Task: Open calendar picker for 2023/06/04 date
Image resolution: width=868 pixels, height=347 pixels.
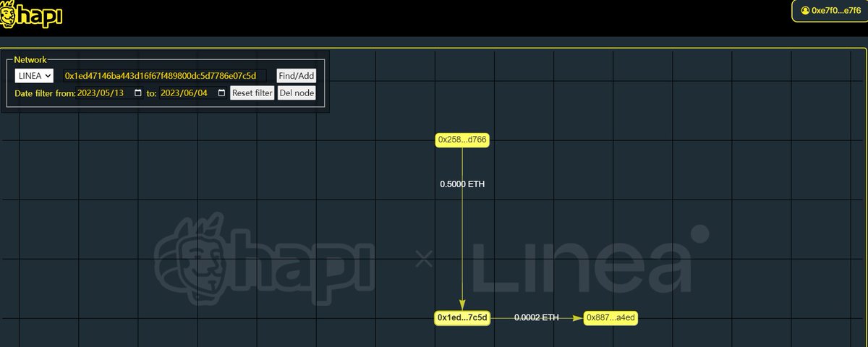Action: pyautogui.click(x=221, y=93)
